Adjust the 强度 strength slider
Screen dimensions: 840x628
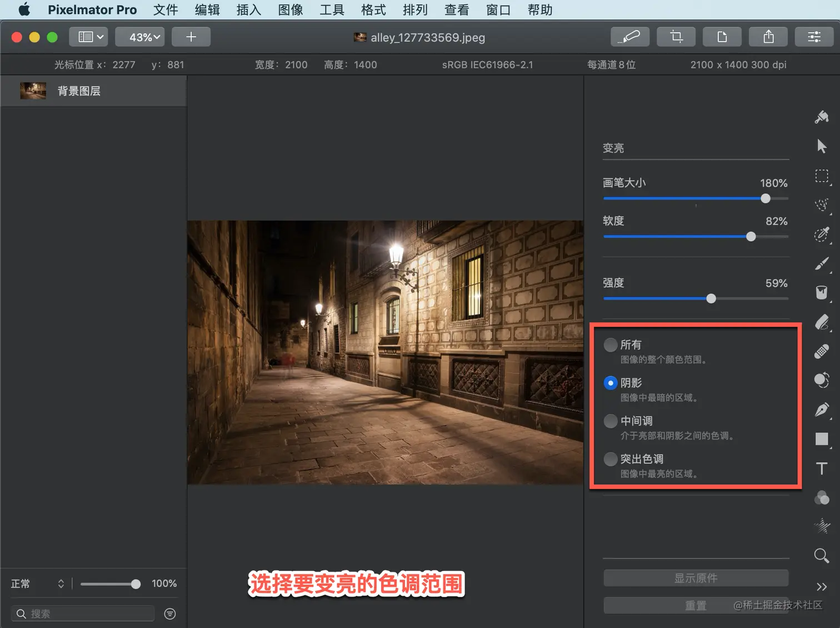(696, 298)
